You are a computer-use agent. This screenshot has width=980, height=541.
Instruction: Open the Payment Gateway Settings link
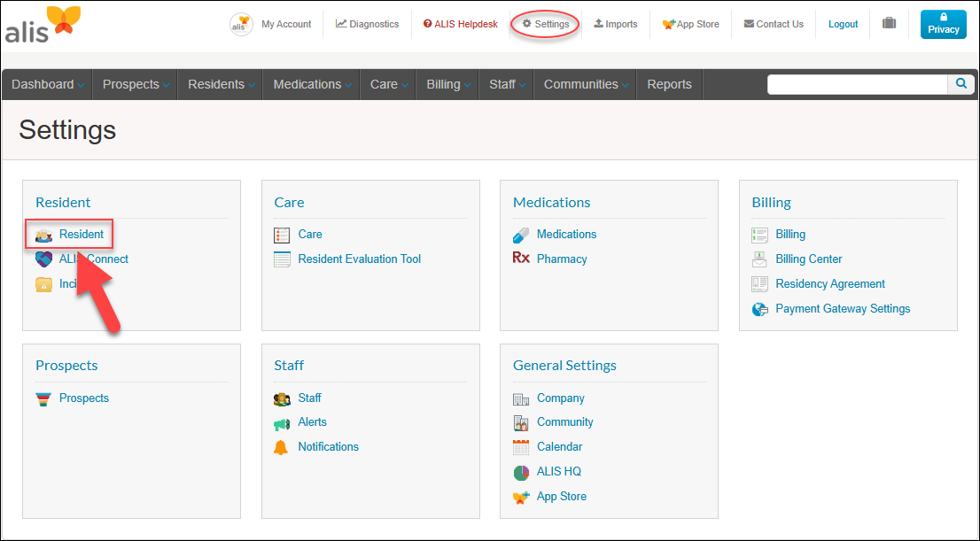[843, 309]
